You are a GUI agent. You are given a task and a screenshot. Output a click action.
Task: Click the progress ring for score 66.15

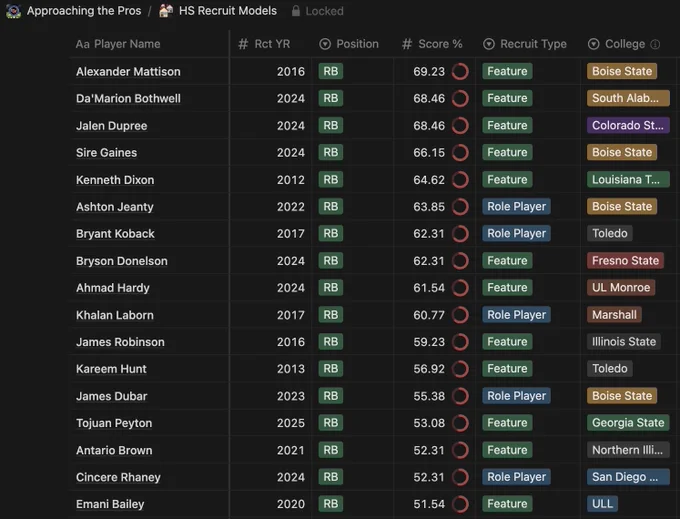pos(460,153)
